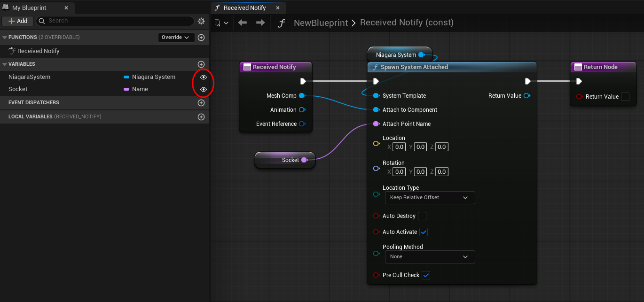
Task: Switch to the Received Notify tab
Action: click(244, 8)
